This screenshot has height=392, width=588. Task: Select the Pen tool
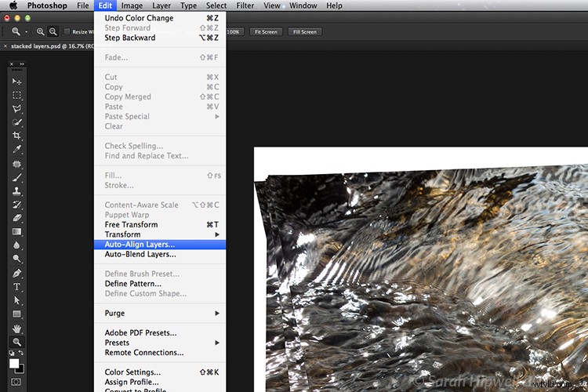[16, 273]
